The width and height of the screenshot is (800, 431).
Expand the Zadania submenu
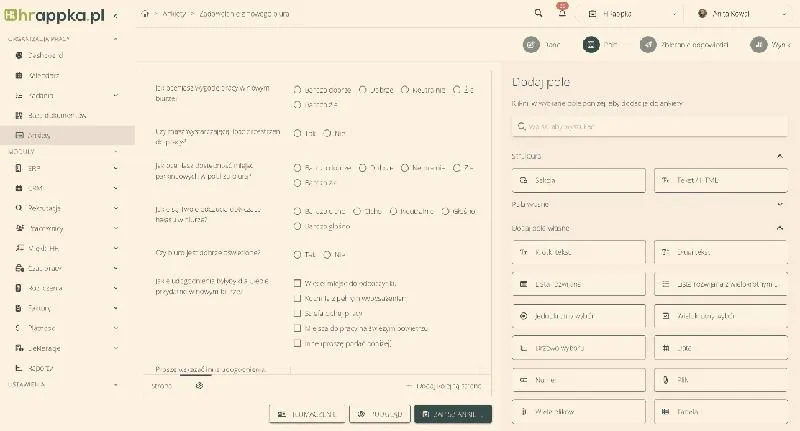[x=116, y=95]
